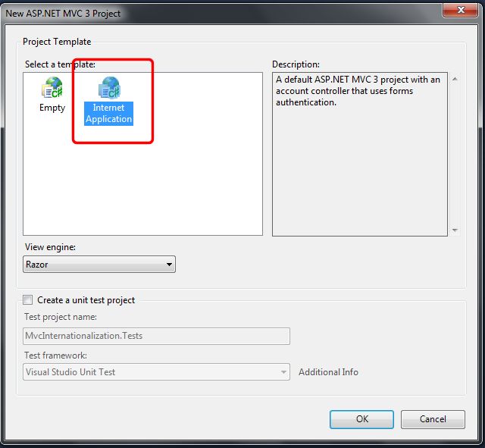Click the description text box
485x448 pixels.
coord(360,154)
